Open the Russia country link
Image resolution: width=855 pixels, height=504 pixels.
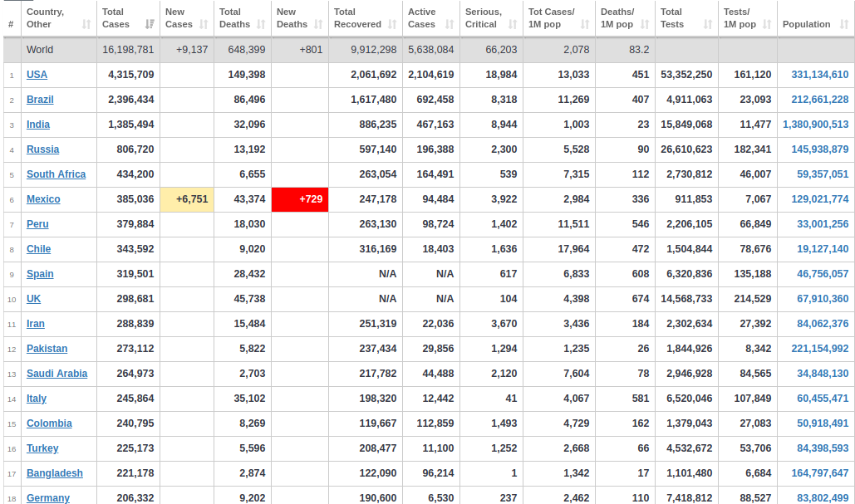pos(42,149)
